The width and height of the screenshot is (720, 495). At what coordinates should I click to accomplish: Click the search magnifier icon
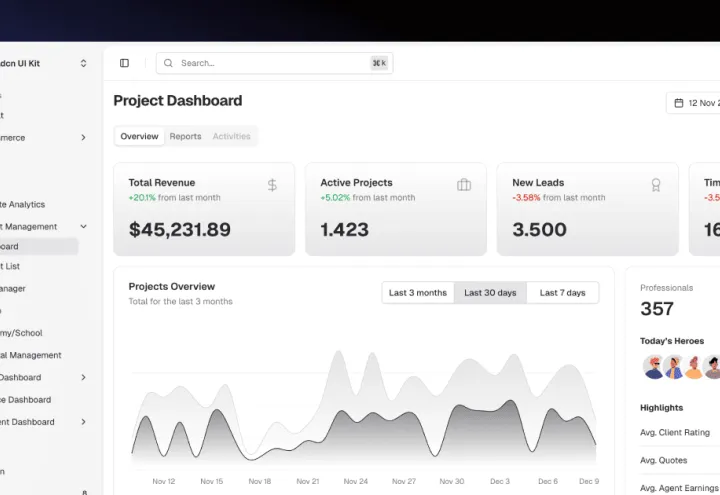[x=168, y=63]
